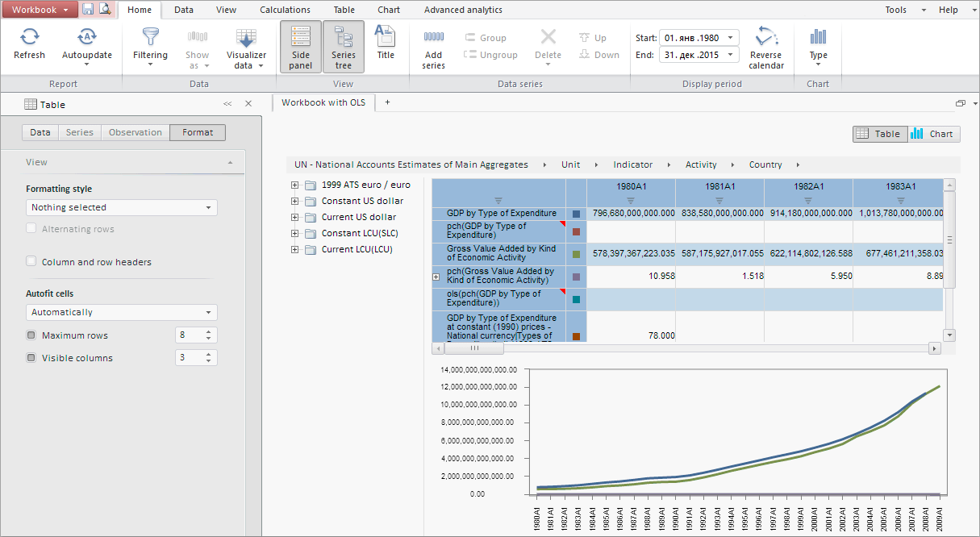The width and height of the screenshot is (980, 537).
Task: Switch to the Observation panel tab
Action: pos(136,132)
